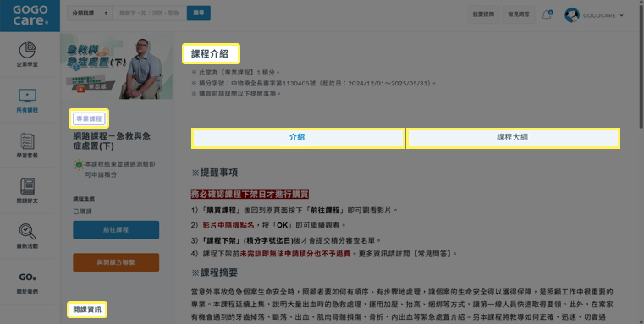Expand the 分類找課 dropdown
Viewport: 644px width, 324px height.
pos(90,14)
